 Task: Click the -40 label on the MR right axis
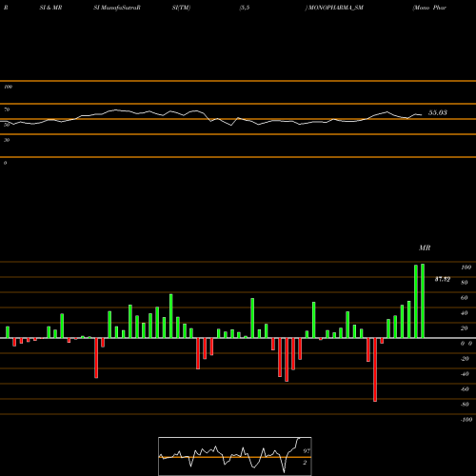[x=465, y=374]
